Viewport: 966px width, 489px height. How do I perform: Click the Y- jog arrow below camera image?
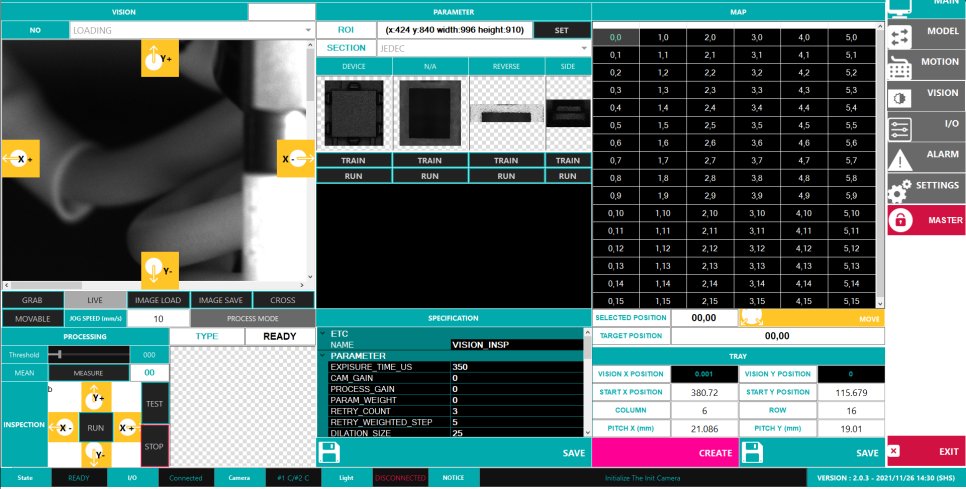160,270
